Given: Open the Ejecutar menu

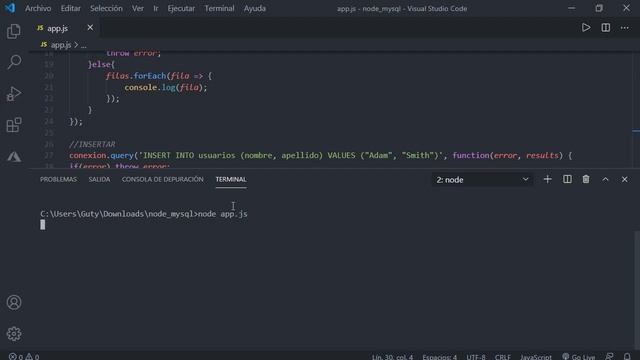Looking at the screenshot, I should point(181,8).
